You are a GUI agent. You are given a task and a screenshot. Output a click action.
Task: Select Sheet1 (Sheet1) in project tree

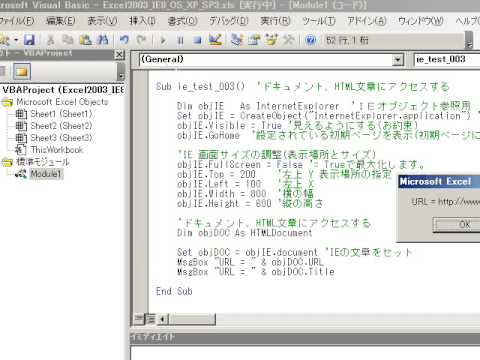[61, 114]
